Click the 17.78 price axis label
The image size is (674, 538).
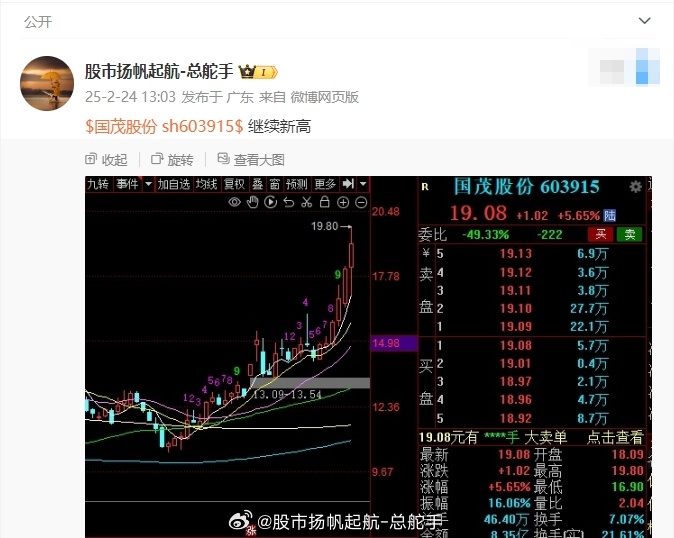pos(386,276)
